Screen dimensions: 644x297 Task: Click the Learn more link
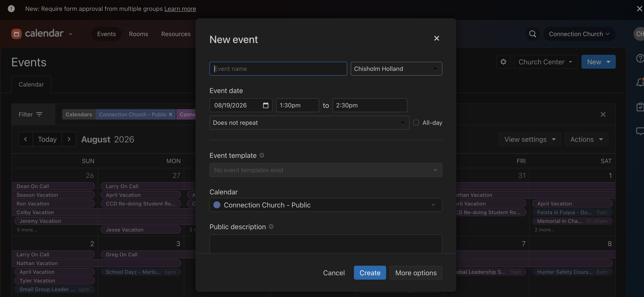[180, 9]
